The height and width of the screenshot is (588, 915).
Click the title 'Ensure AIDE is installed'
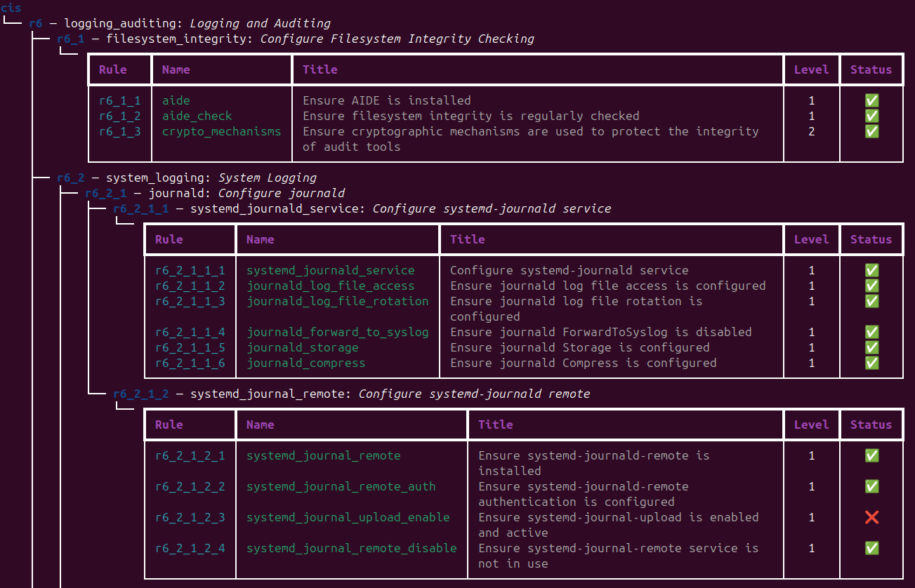coord(387,100)
